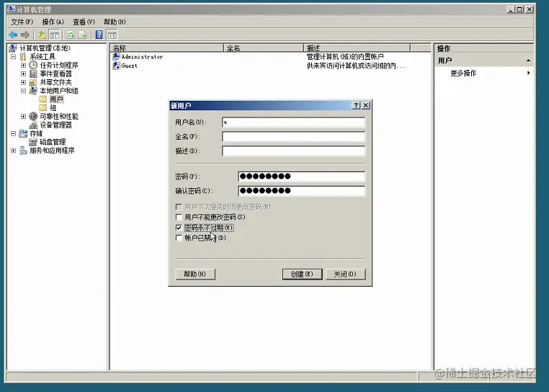Select the 服务和应用程序 services icon
The image size is (549, 392).
(x=23, y=151)
